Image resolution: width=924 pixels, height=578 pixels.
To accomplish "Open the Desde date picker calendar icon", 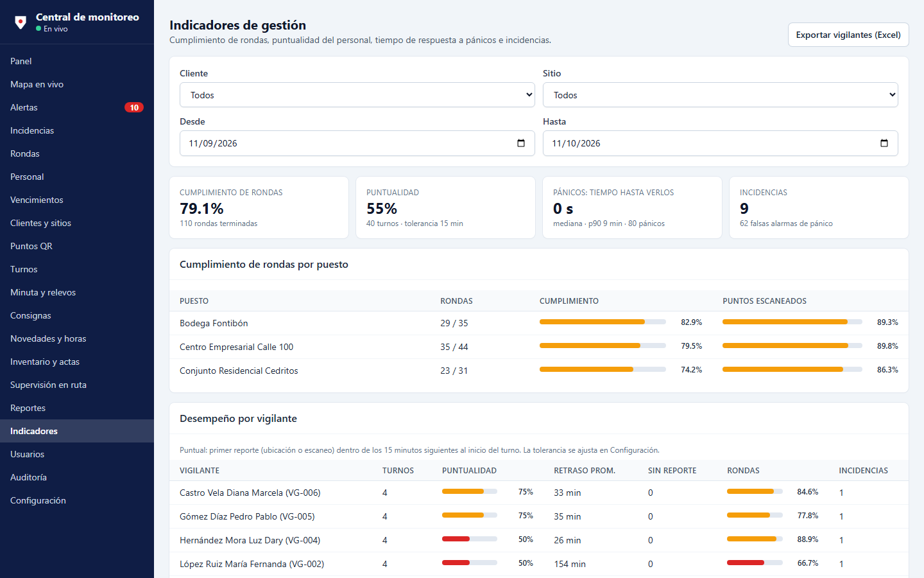I will point(521,143).
